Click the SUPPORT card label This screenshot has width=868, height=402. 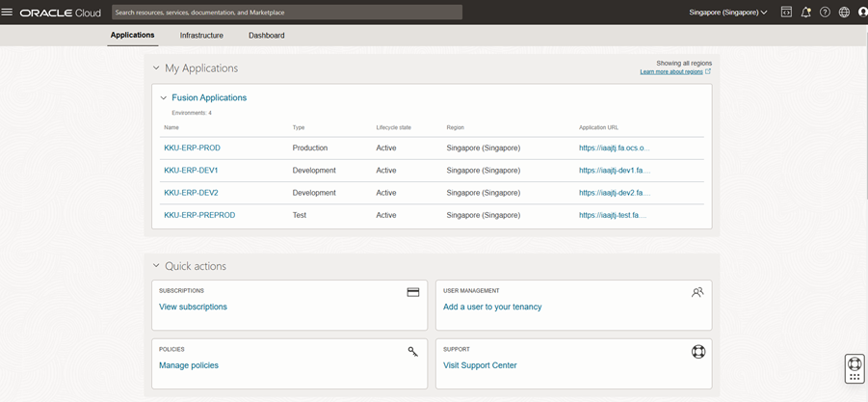[457, 349]
